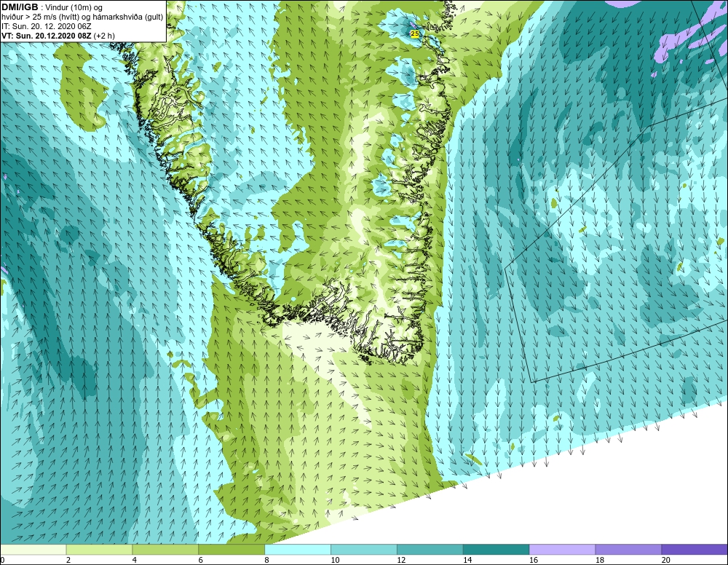The width and height of the screenshot is (728, 565).
Task: Click the 'IT: Sun. 20. 12. 2020 06Z' line
Action: coord(47,26)
